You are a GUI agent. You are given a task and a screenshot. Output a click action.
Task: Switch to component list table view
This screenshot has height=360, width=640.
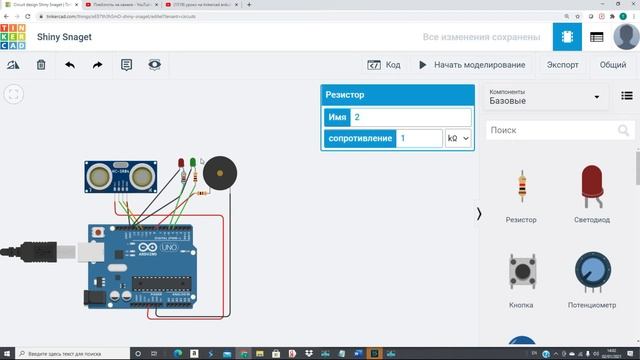(x=596, y=37)
